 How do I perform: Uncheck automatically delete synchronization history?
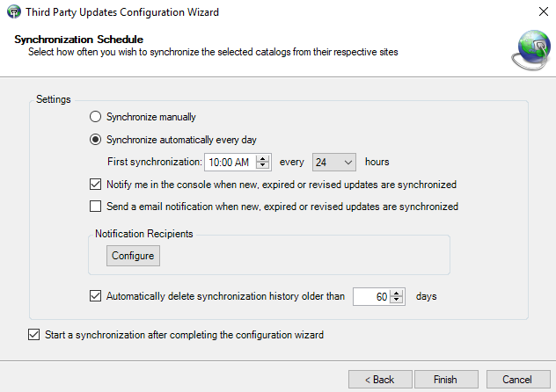pyautogui.click(x=96, y=296)
